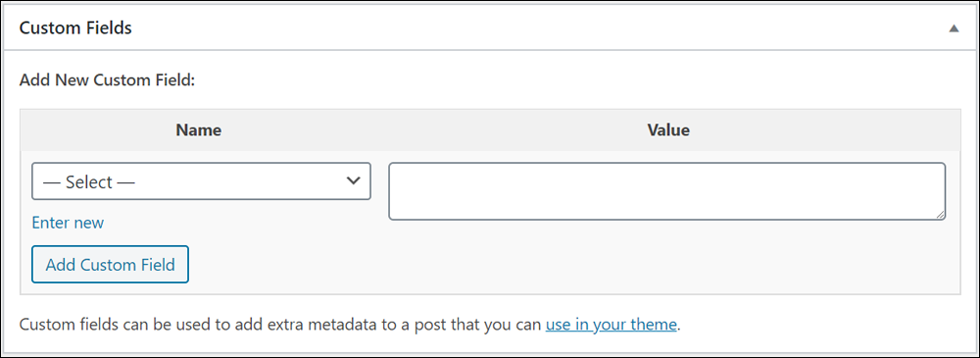Click the Add New Custom Field label
The image size is (980, 358).
(108, 80)
